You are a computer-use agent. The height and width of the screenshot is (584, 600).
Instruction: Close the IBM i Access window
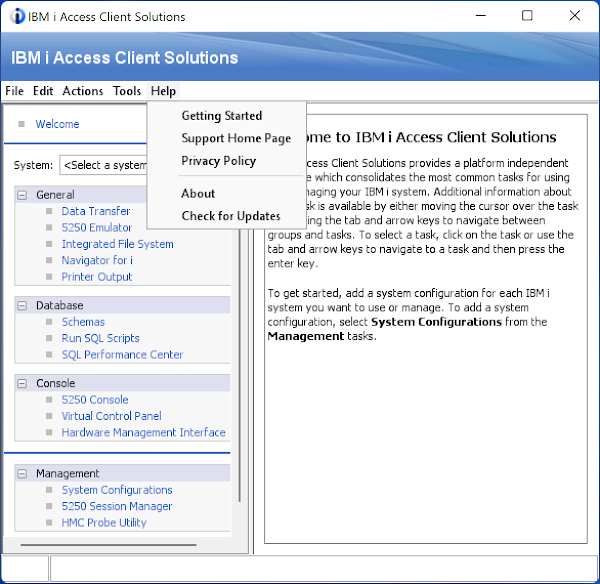point(575,16)
